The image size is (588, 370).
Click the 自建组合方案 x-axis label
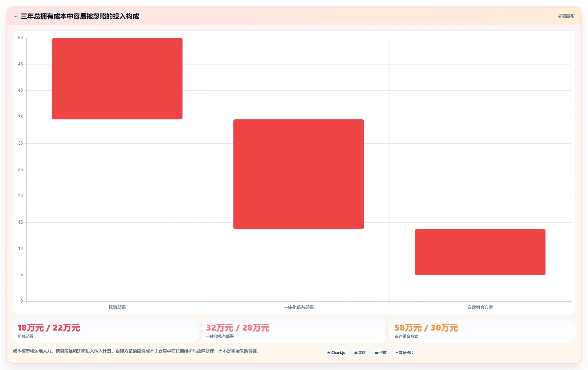coord(480,307)
